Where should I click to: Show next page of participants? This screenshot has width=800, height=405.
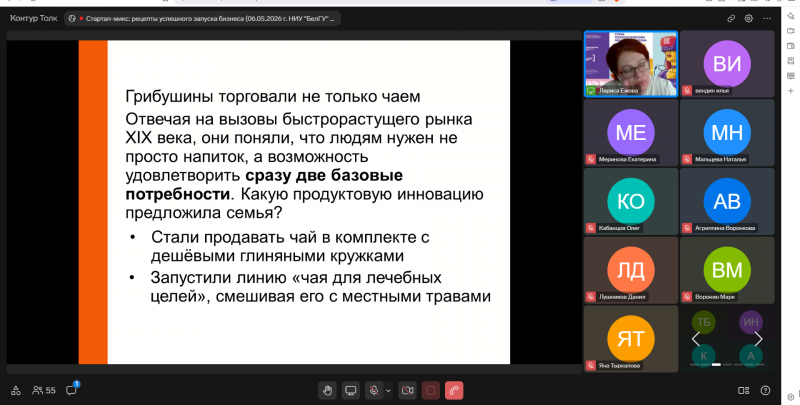pos(759,339)
